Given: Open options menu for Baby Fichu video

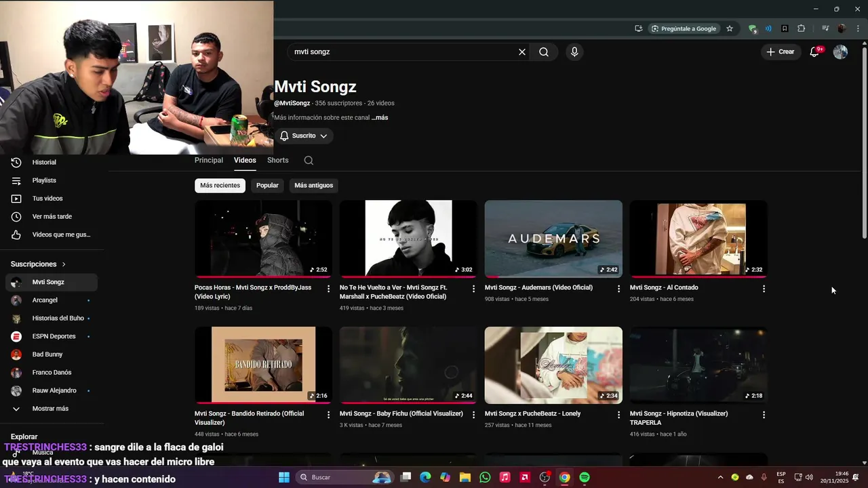Looking at the screenshot, I should coord(473,415).
